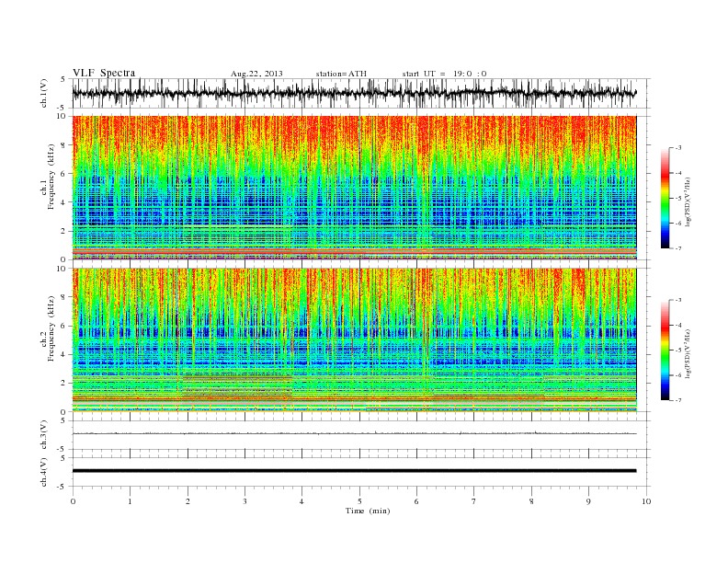Click the "-5" tick on the ch.1 color bar
The width and height of the screenshot is (728, 563).
[x=678, y=199]
